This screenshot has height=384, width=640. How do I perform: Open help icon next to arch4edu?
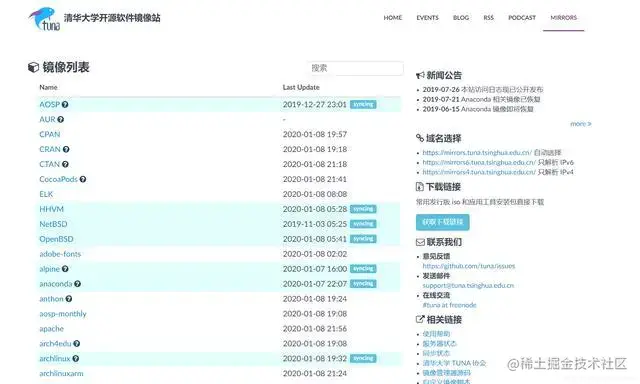tap(76, 344)
